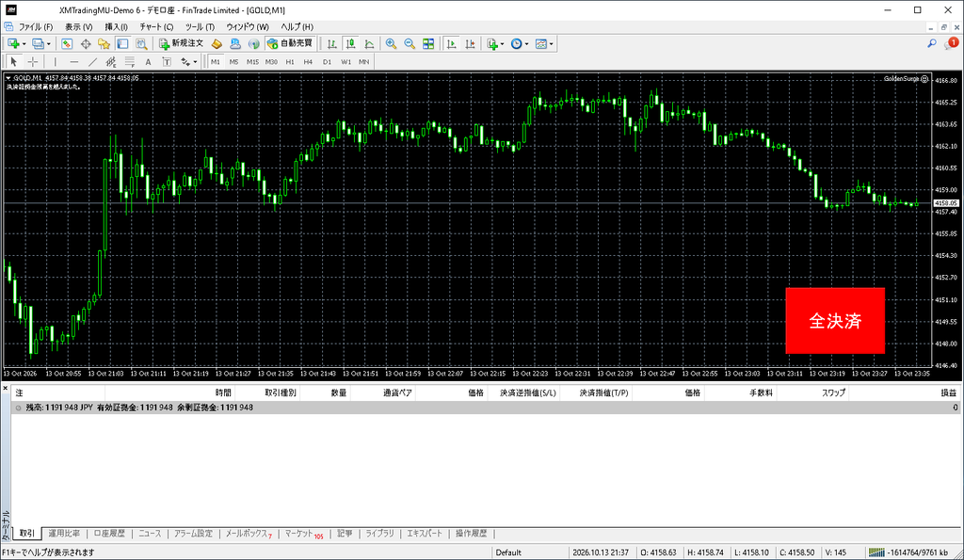
Task: Switch chart to bar chart mode
Action: 332,43
